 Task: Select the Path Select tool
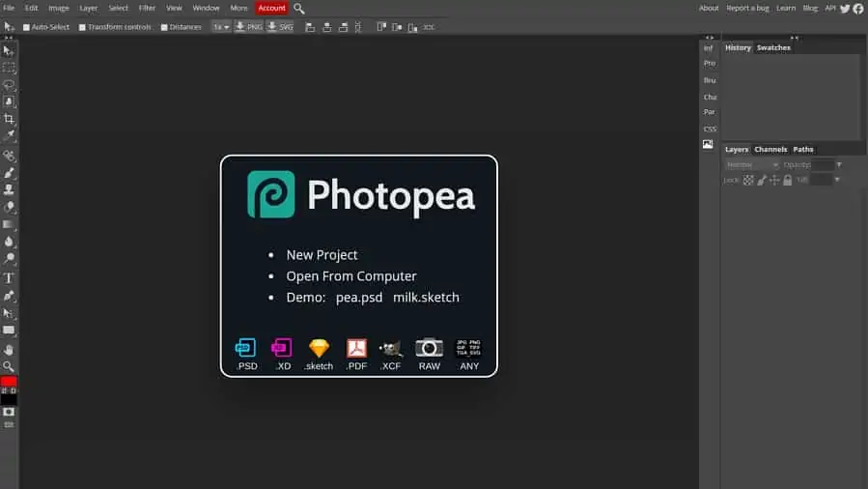point(9,313)
